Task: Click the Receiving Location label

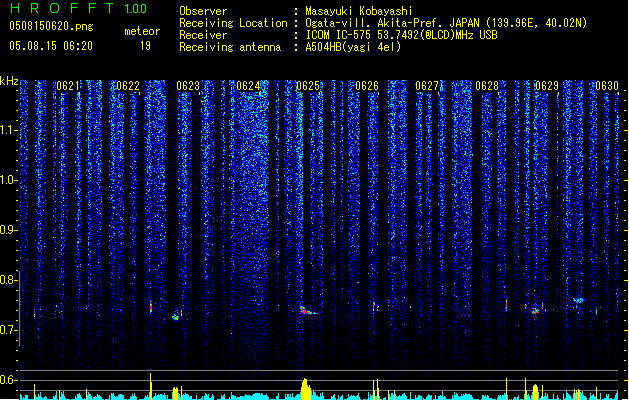Action: click(233, 23)
